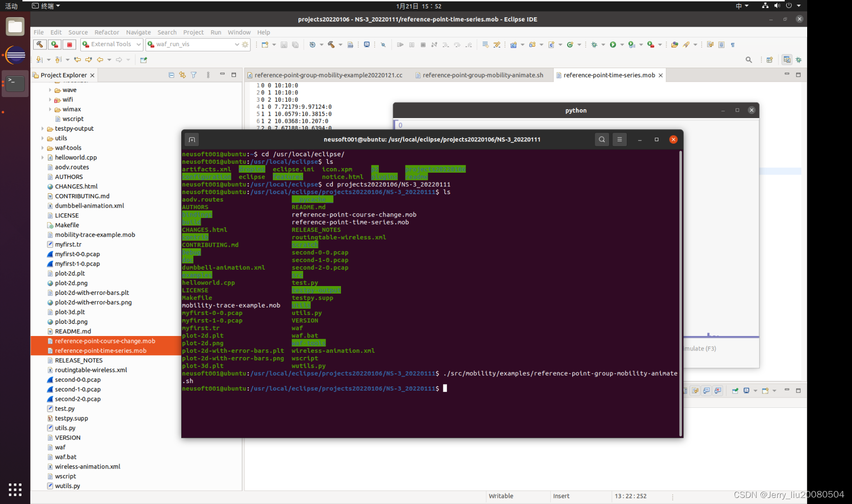
Task: Open the Run icon dropdown arrow
Action: (x=622, y=45)
